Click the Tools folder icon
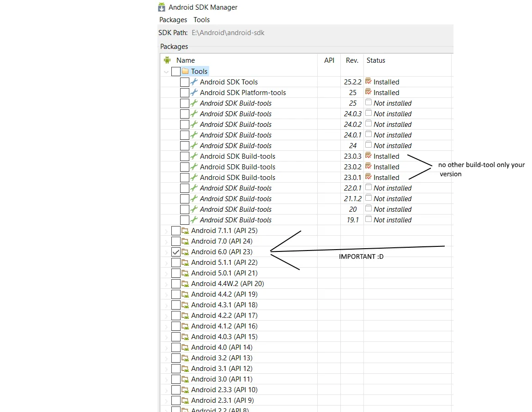The image size is (532, 412). coord(185,71)
